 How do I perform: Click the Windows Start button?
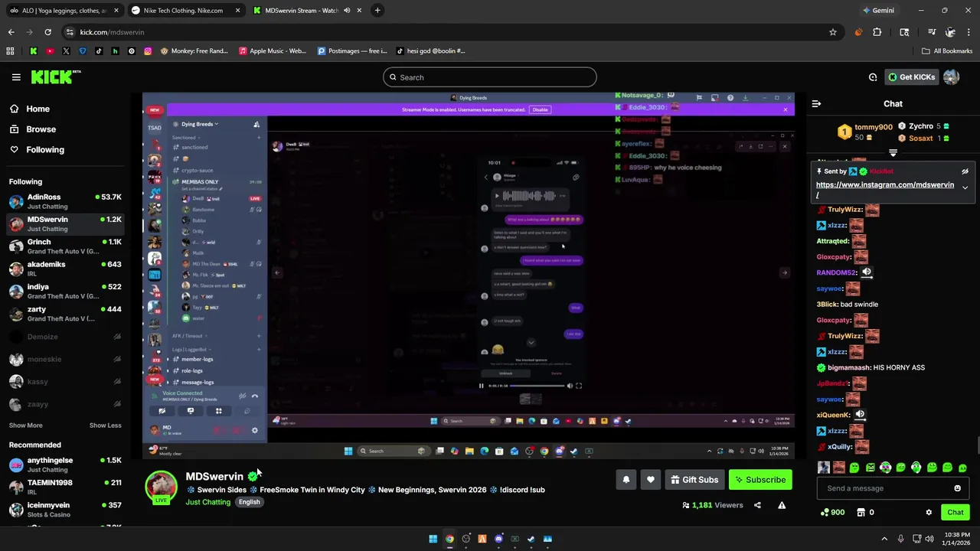[433, 539]
